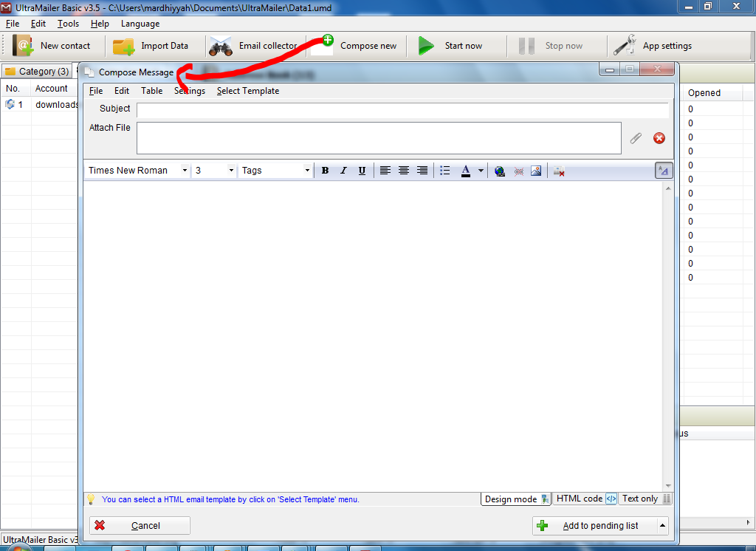Click the No. column header
This screenshot has width=756, height=551.
coord(16,89)
